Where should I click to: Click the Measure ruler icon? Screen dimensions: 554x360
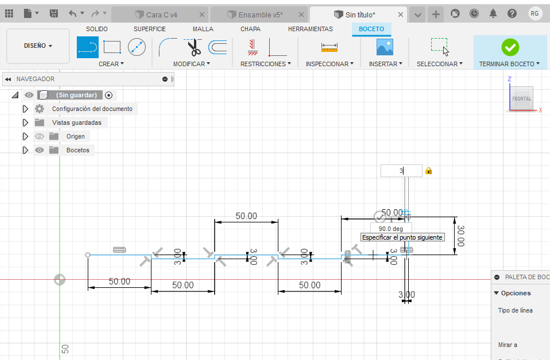[329, 47]
